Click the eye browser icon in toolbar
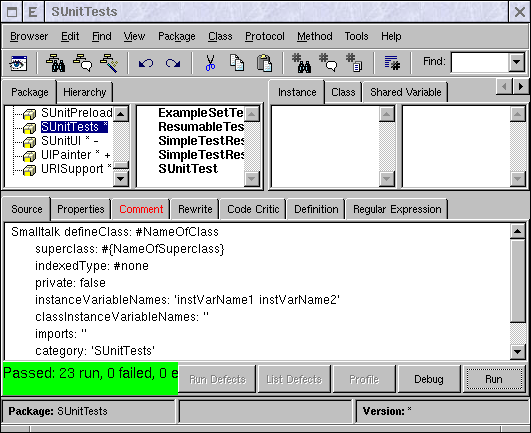This screenshot has width=531, height=433. pos(18,63)
